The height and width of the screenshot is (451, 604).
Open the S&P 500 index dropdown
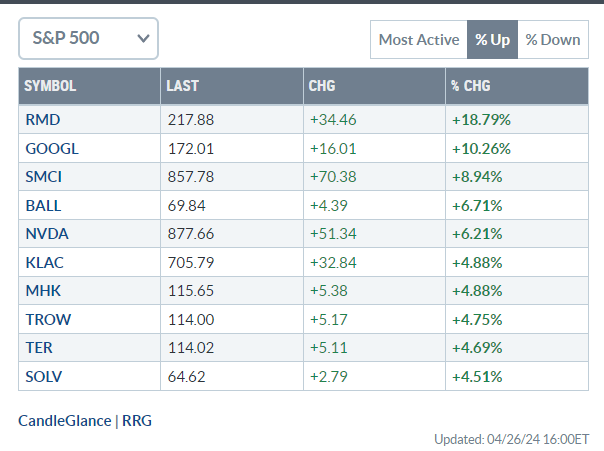[x=88, y=39]
